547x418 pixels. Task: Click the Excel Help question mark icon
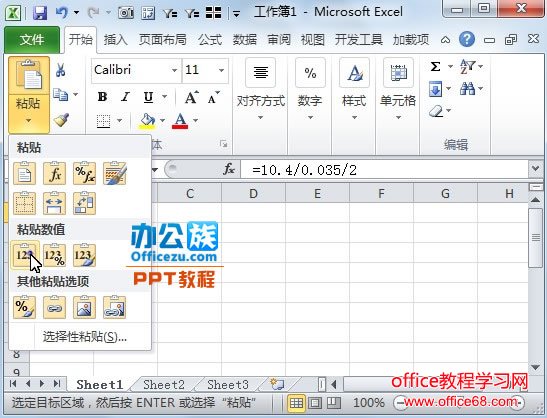coord(466,39)
